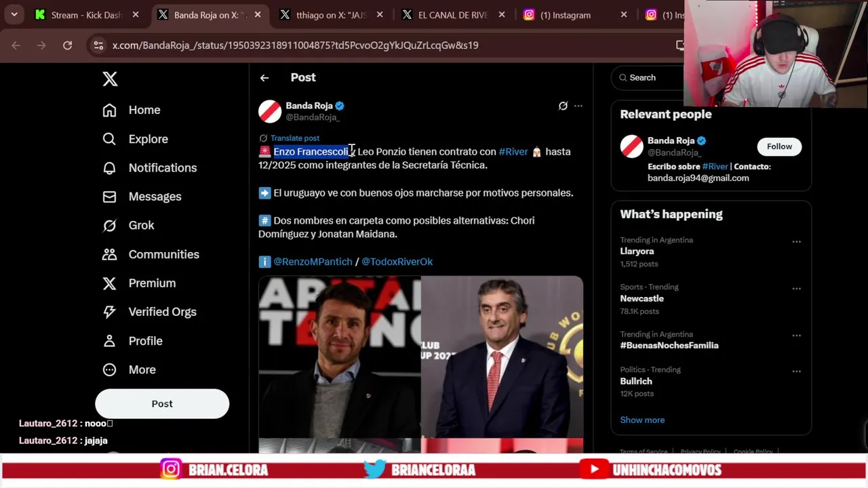This screenshot has height=488, width=868.
Task: Click the Profile person icon
Action: (109, 341)
